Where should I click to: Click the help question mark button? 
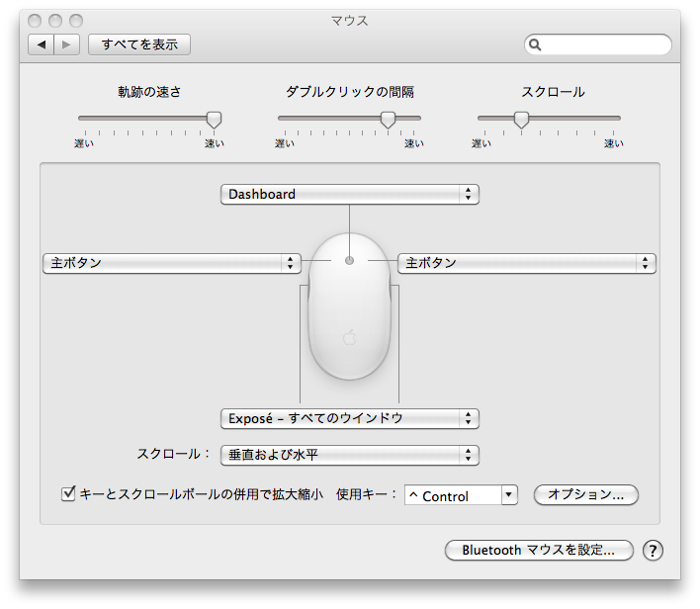(x=652, y=551)
